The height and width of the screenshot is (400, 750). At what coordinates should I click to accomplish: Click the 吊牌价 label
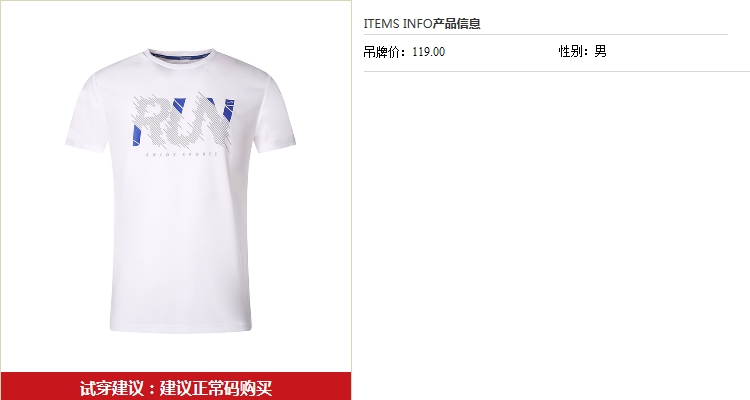pos(384,52)
